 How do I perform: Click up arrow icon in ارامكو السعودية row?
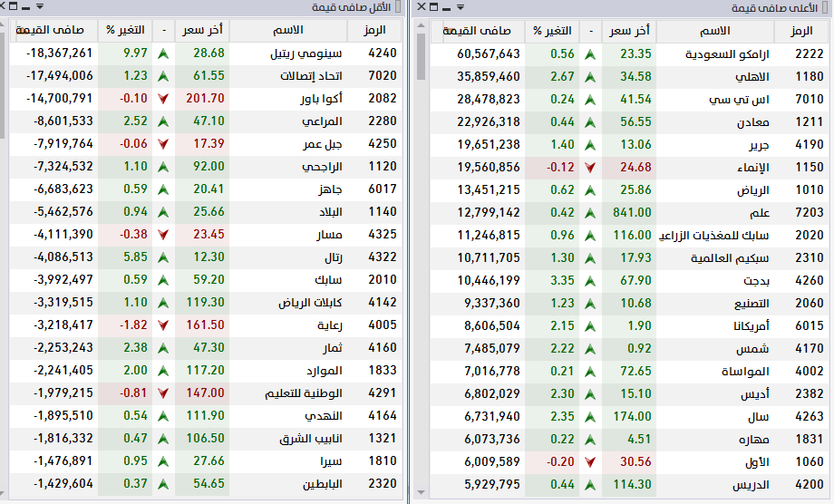coord(590,54)
